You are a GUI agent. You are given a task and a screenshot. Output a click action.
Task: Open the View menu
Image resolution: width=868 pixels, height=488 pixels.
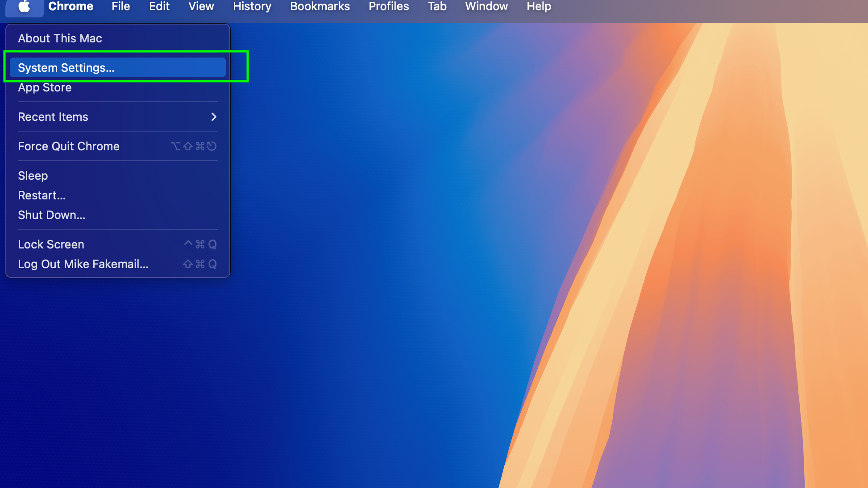pos(200,7)
